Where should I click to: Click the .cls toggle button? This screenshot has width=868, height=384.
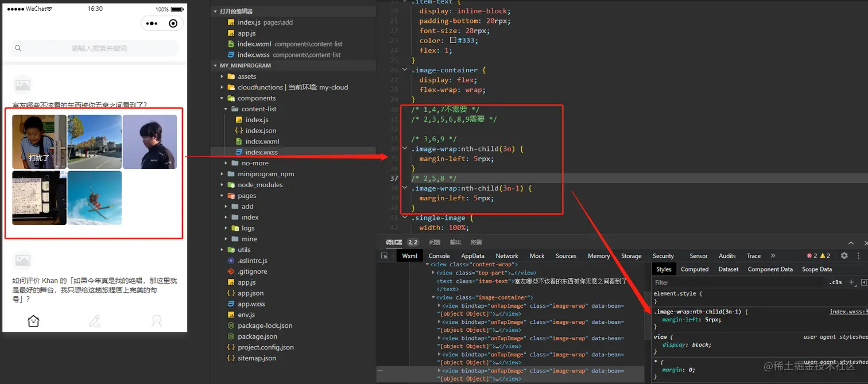click(835, 282)
